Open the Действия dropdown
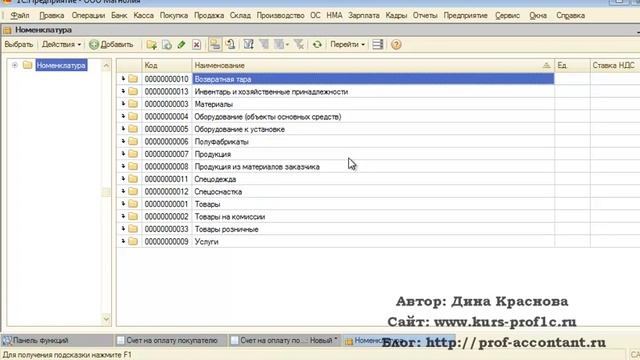 (61, 44)
